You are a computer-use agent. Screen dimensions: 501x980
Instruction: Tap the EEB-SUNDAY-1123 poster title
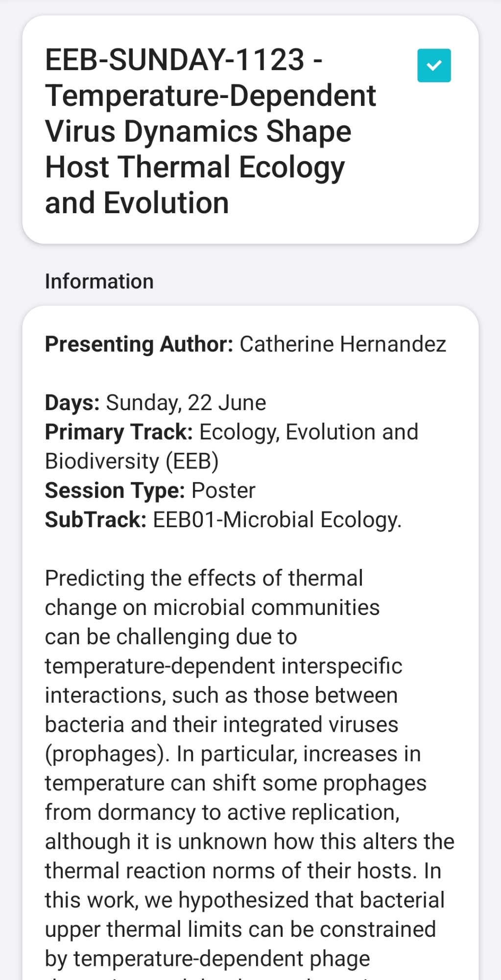pyautogui.click(x=183, y=60)
